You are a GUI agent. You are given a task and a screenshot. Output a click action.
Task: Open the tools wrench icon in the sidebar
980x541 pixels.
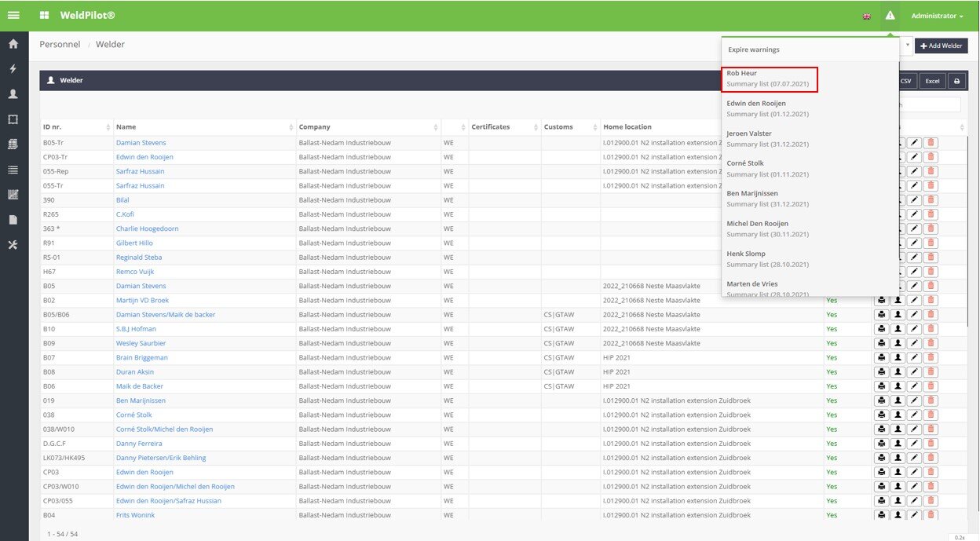point(13,245)
